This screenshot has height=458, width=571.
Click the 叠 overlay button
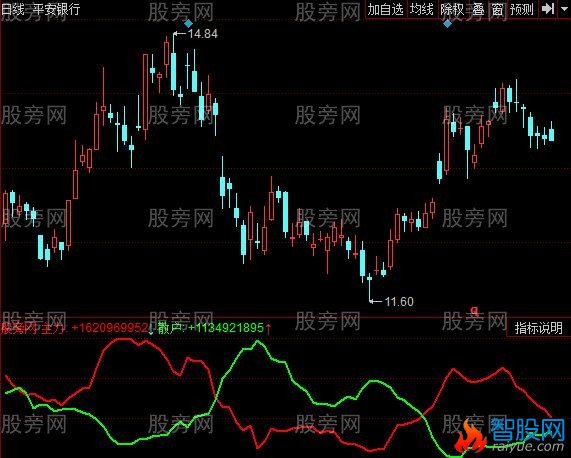479,9
